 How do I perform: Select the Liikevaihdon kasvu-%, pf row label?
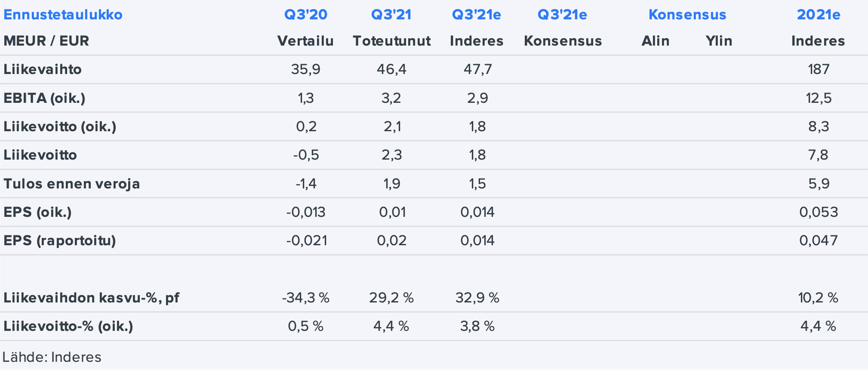pyautogui.click(x=91, y=298)
